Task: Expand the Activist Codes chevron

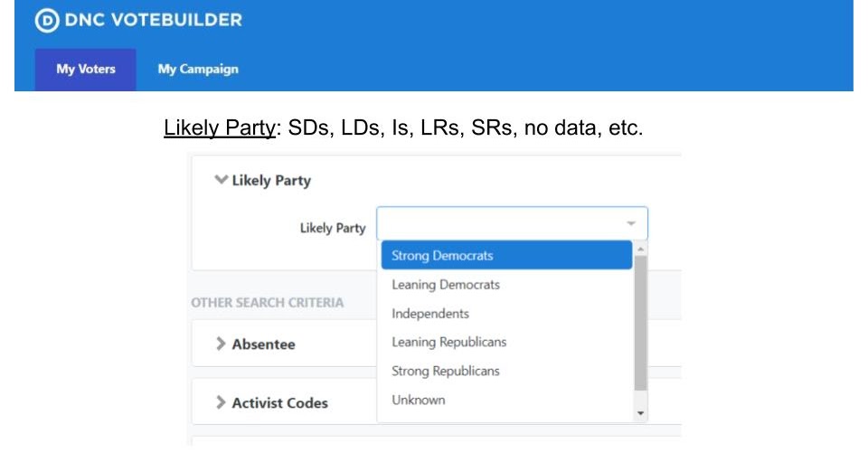Action: pos(221,402)
